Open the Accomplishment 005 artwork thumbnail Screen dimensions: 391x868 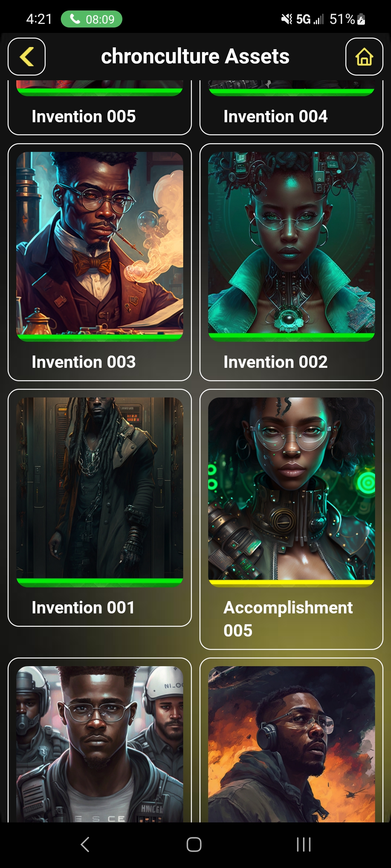click(x=291, y=488)
